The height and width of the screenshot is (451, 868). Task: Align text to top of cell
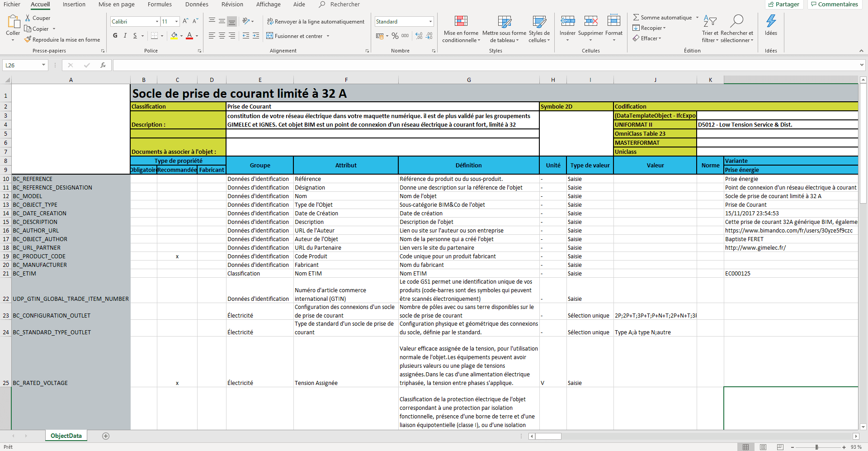coord(212,21)
